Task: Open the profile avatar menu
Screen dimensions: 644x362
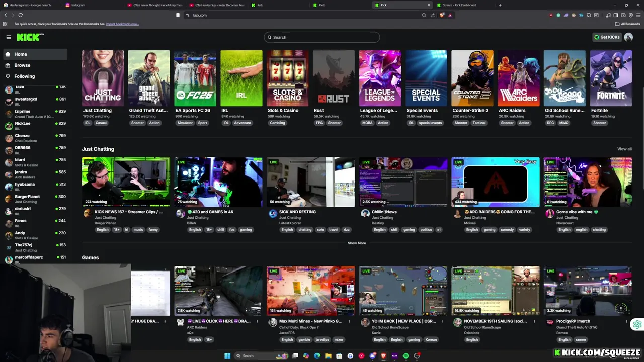Action: 628,37
